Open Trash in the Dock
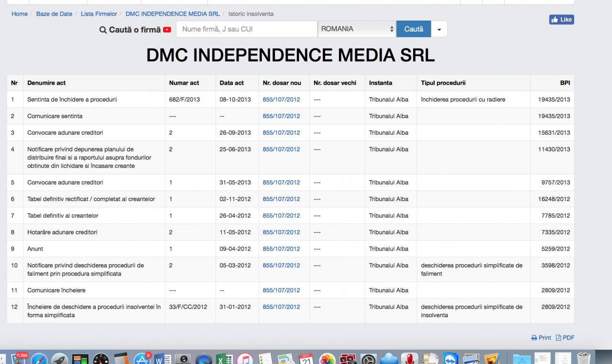This screenshot has width=612, height=364. click(x=584, y=359)
